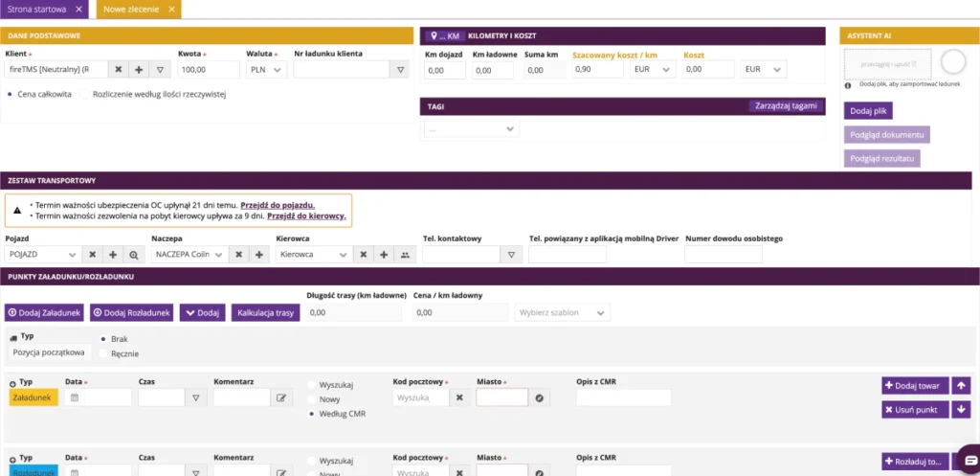Click compass icon beside Załadunek Miasto

(539, 397)
